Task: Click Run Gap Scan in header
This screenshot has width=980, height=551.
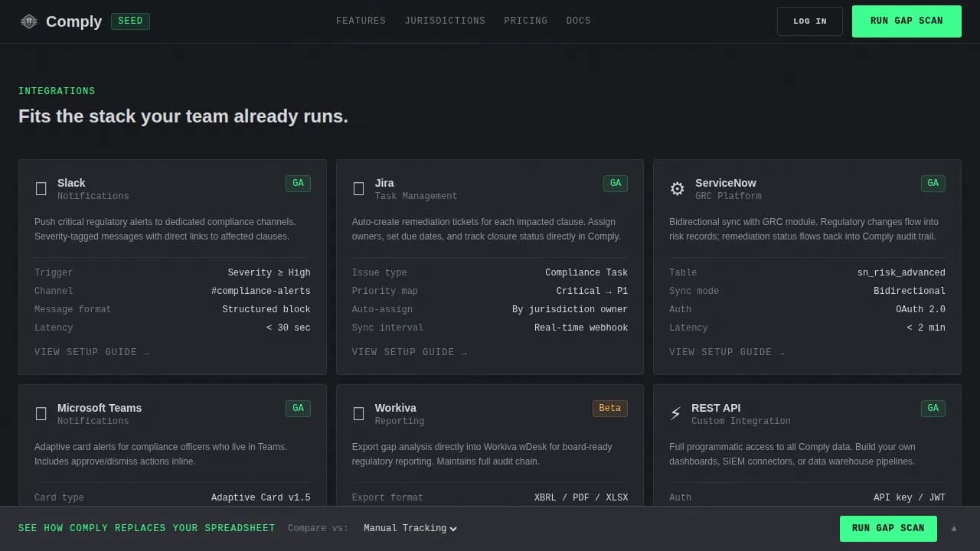Action: (x=906, y=21)
